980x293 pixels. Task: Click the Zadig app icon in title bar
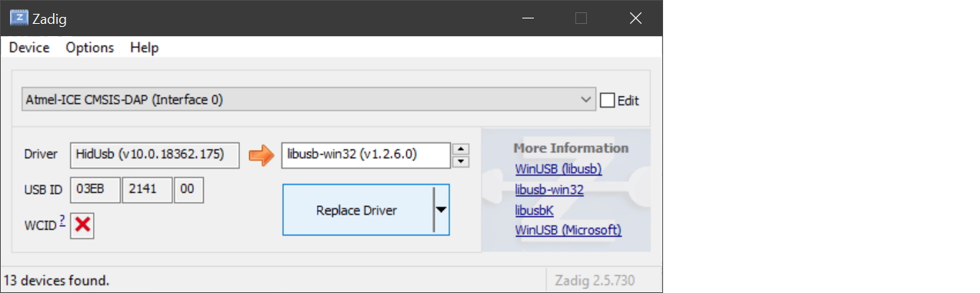point(18,18)
